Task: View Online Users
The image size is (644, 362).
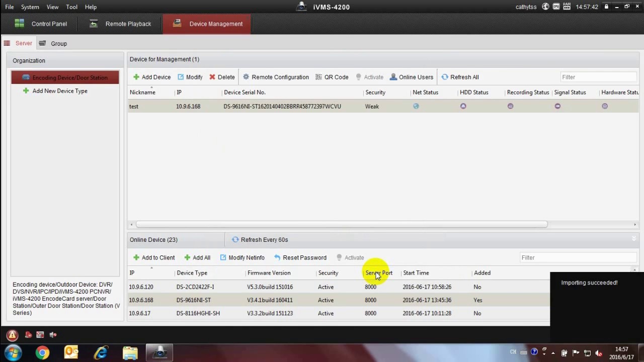Action: tap(412, 77)
